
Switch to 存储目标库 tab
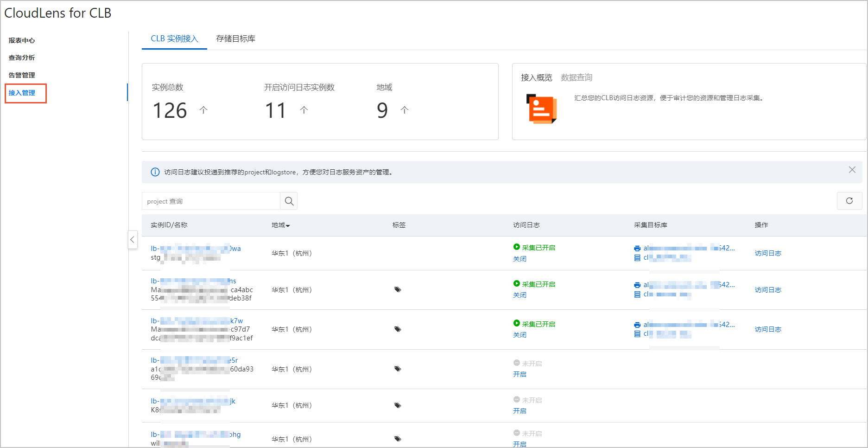click(235, 39)
